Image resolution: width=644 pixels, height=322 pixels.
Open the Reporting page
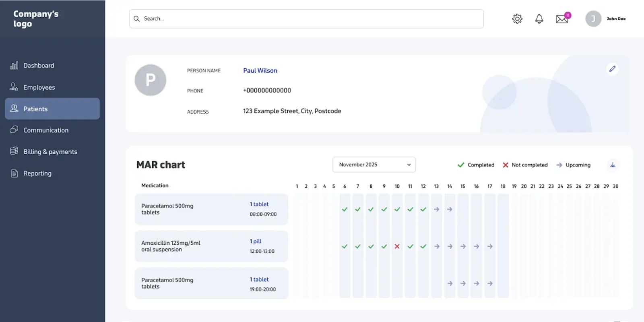37,173
